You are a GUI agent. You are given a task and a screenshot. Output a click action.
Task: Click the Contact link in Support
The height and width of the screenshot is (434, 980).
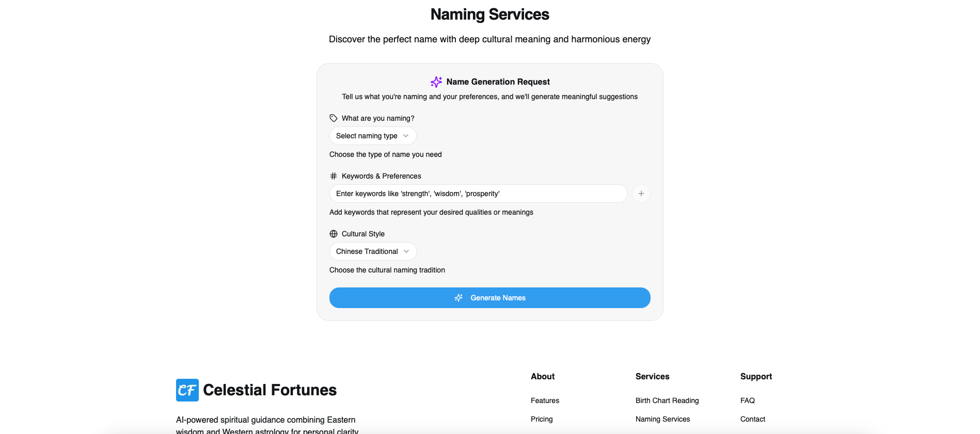[752, 419]
